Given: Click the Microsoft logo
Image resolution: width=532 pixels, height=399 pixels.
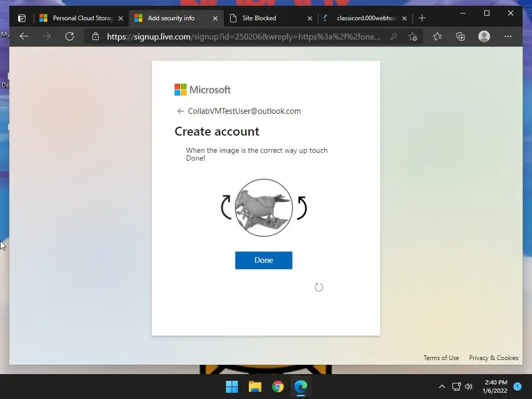Looking at the screenshot, I should [x=203, y=89].
